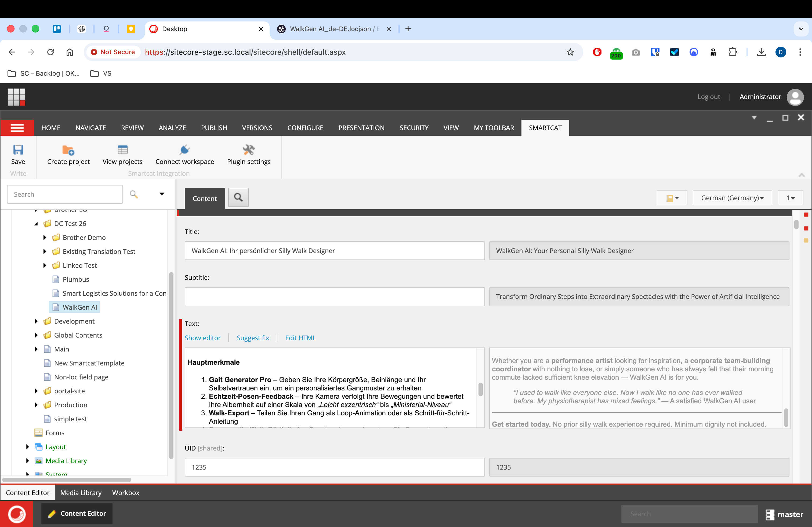Viewport: 812px width, 527px height.
Task: Click the browser profile D avatar
Action: coord(781,52)
